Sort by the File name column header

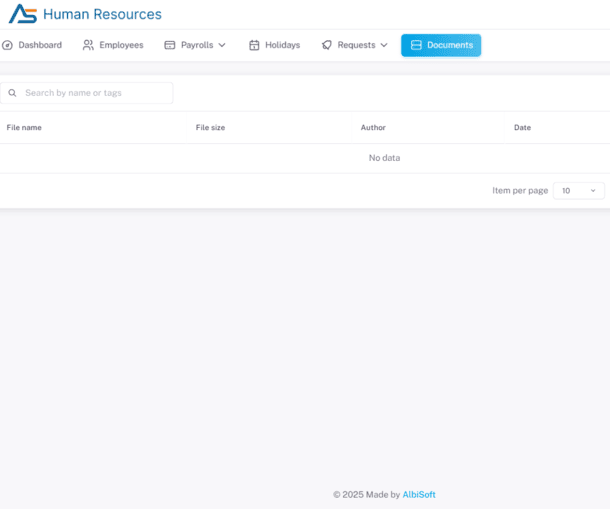[24, 127]
